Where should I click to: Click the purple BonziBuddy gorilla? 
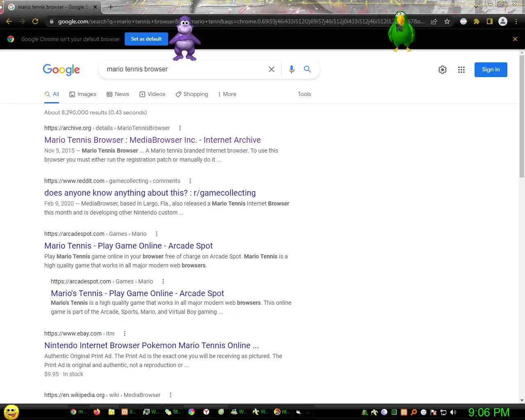point(185,39)
